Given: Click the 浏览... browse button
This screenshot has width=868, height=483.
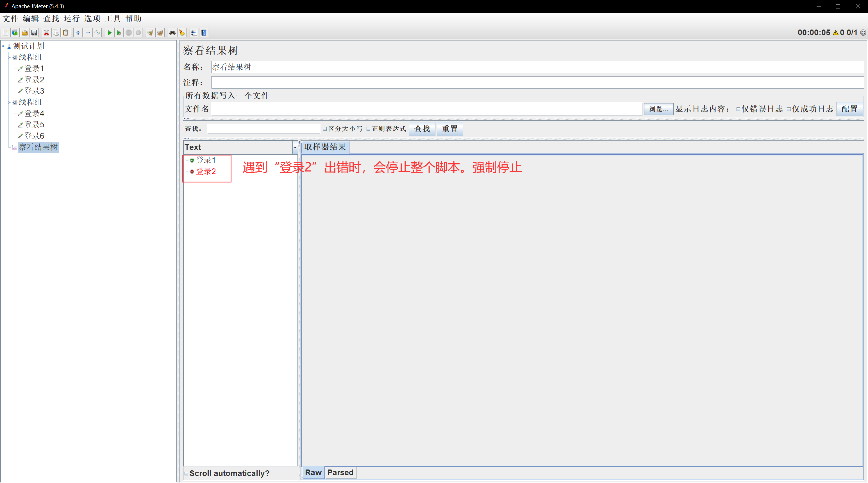Looking at the screenshot, I should 658,109.
